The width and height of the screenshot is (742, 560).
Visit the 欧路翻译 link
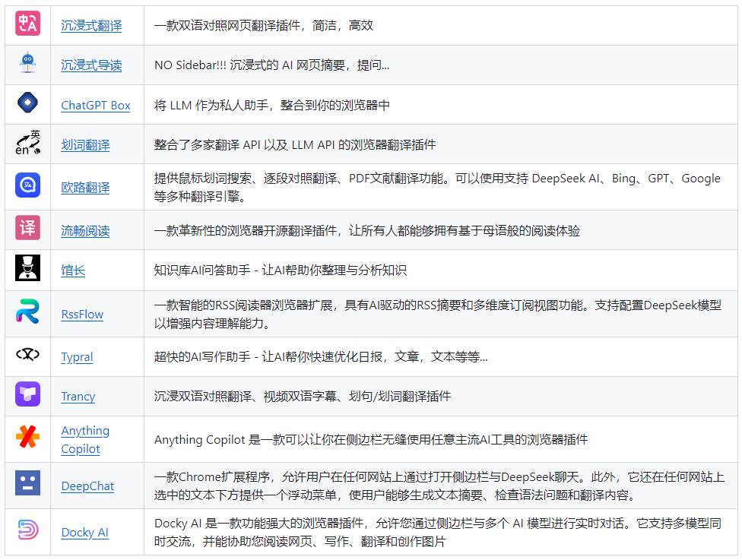tap(85, 187)
